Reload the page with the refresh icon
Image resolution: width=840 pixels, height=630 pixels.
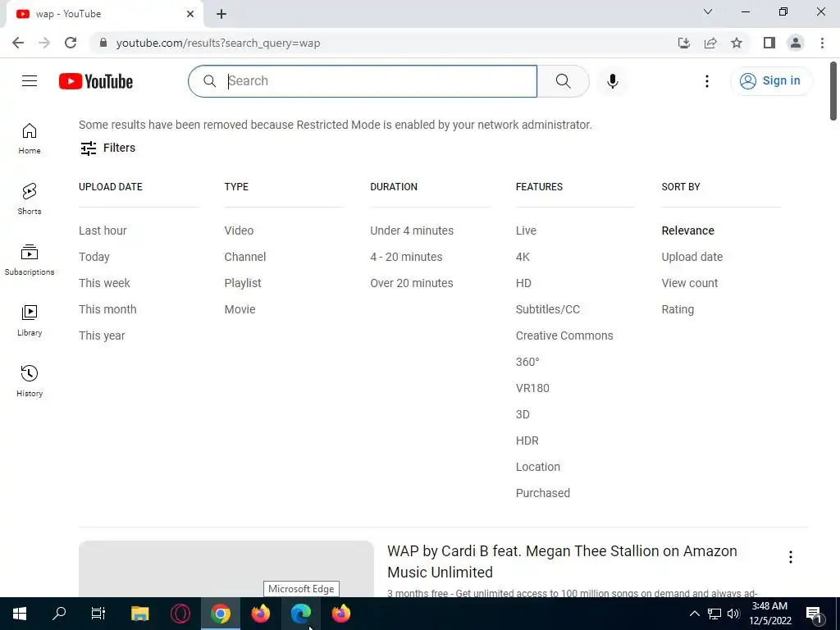71,43
